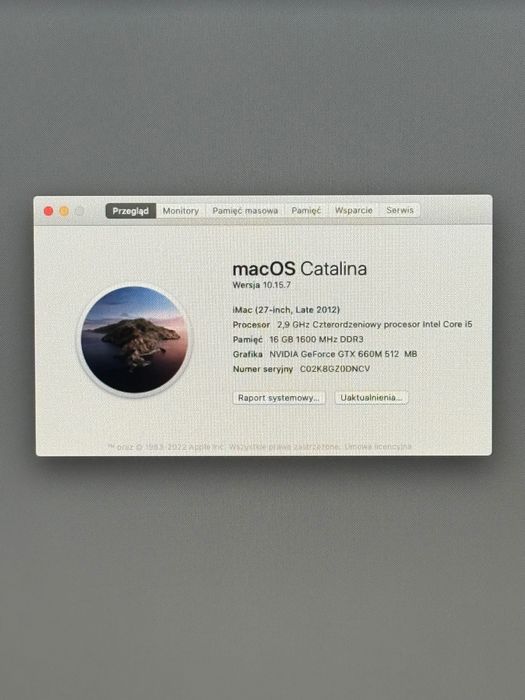The height and width of the screenshot is (700, 525).
Task: Select the Pamięć tab
Action: pyautogui.click(x=306, y=210)
